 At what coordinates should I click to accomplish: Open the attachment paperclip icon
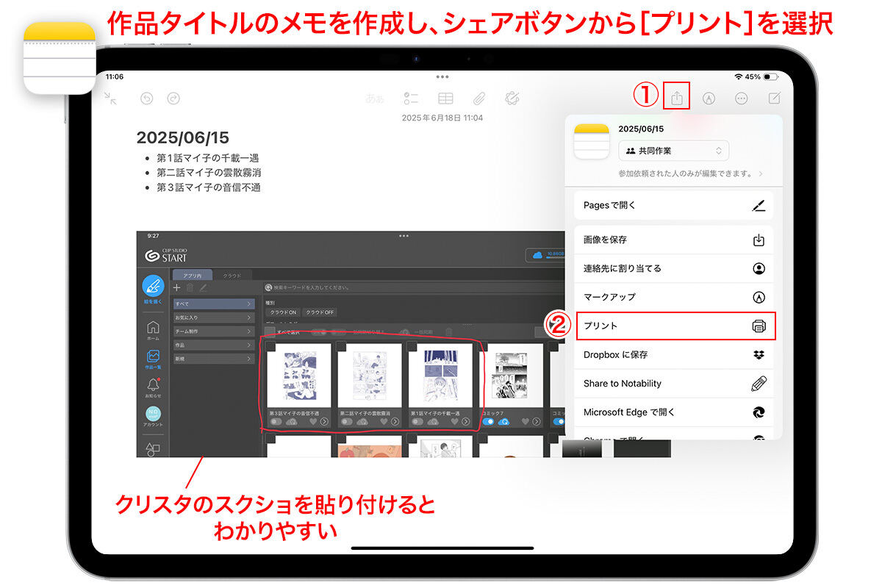coord(478,98)
